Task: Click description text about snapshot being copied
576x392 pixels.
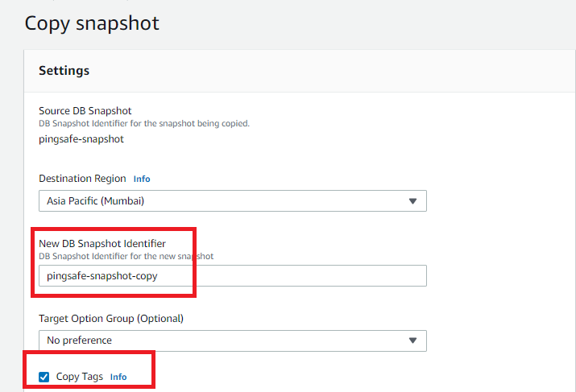Action: (x=144, y=123)
